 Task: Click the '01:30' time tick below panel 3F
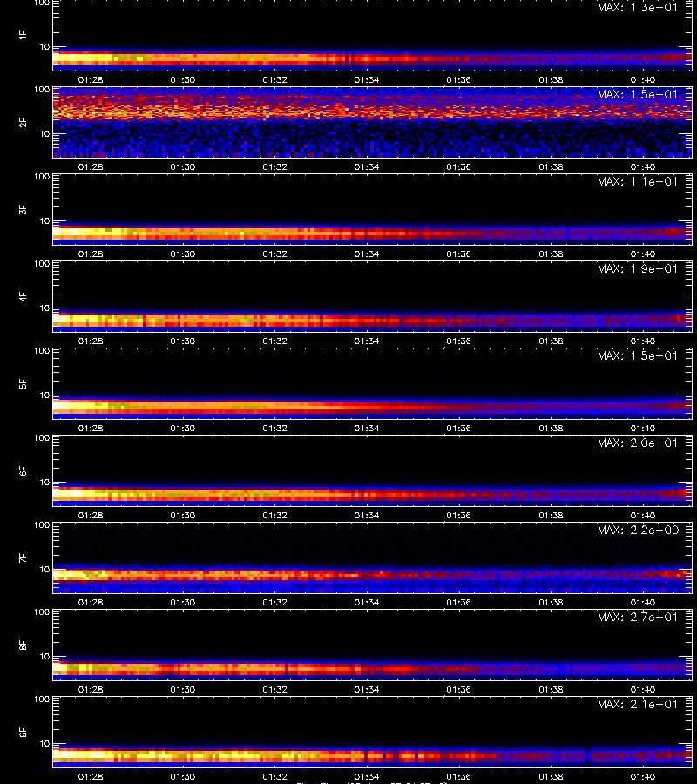[x=182, y=253]
